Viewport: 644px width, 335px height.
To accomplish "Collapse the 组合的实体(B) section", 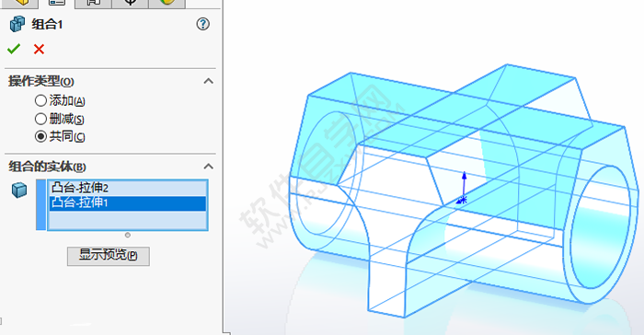I will click(209, 167).
